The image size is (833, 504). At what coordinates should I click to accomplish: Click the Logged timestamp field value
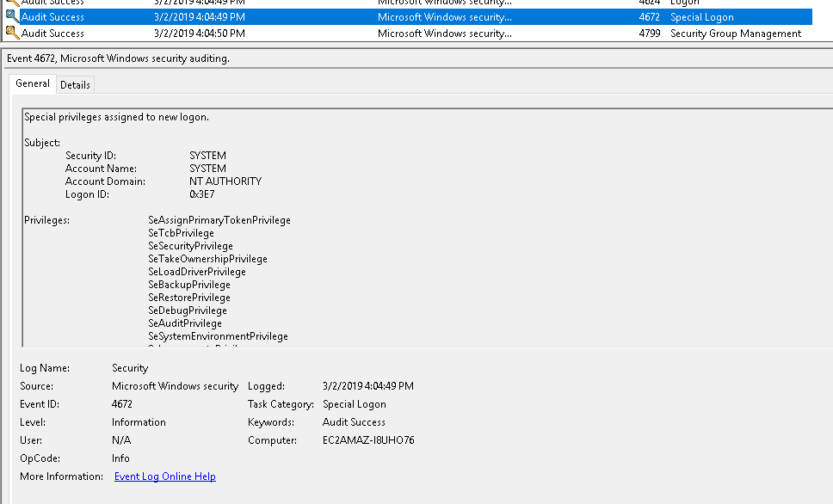(x=367, y=386)
